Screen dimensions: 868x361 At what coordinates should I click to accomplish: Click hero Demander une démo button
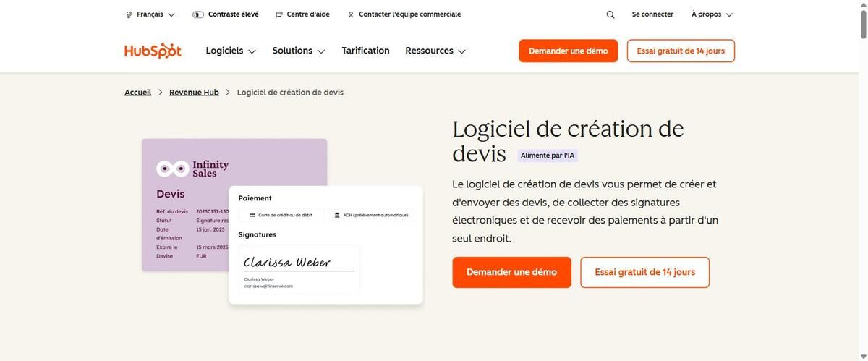click(512, 272)
